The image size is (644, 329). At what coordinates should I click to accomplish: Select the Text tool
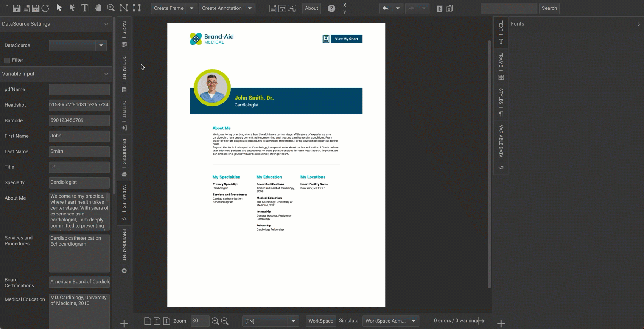pos(85,8)
